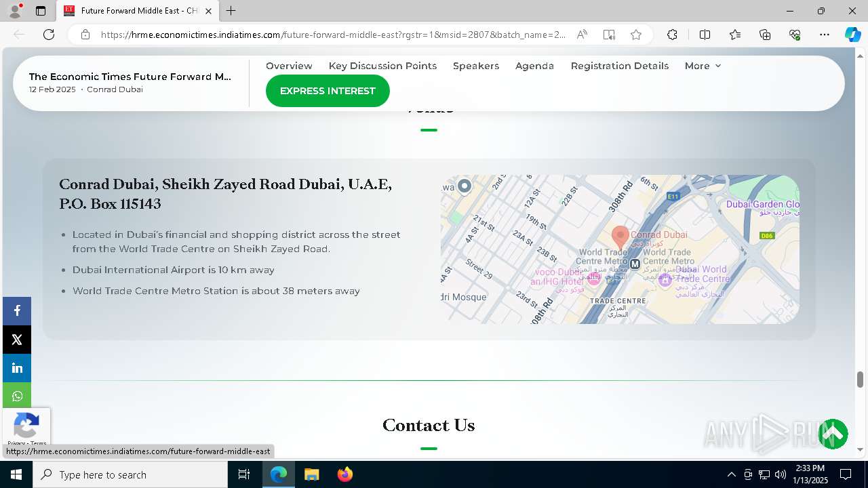
Task: Click the scroll-to-top green arrow button
Action: (833, 434)
